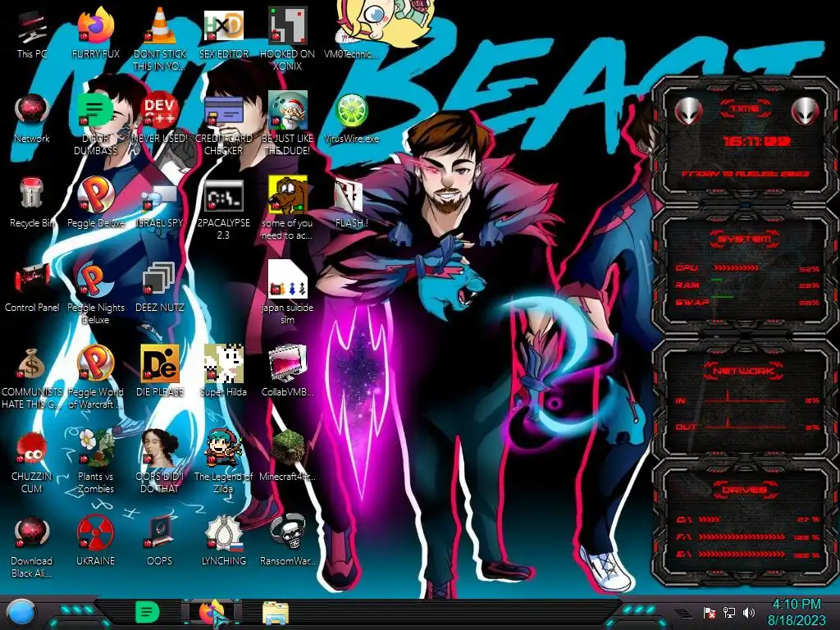The width and height of the screenshot is (840, 630).
Task: Click the Start orb button
Action: [x=21, y=614]
